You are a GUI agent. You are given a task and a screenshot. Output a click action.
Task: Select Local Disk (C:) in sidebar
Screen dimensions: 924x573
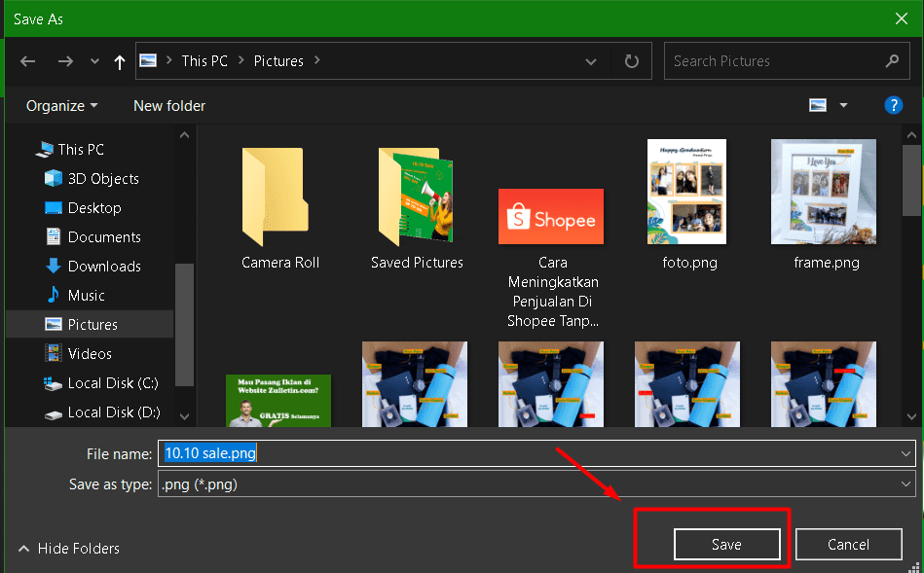click(x=112, y=383)
